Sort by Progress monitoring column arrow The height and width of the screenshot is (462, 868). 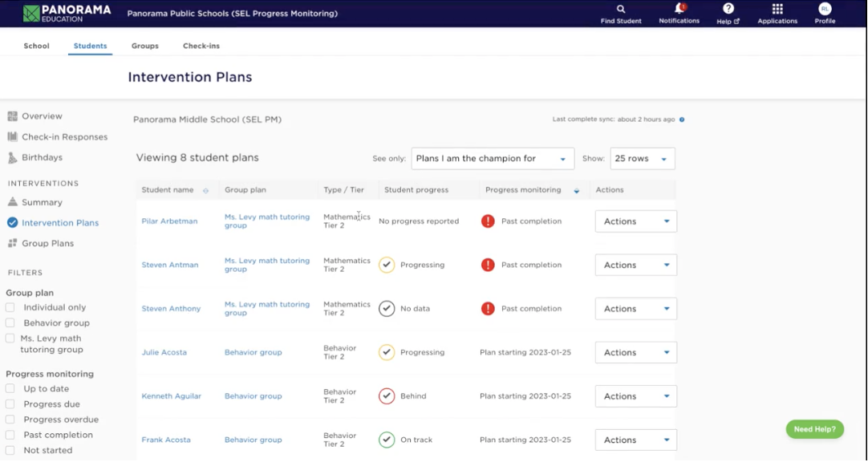pos(576,190)
